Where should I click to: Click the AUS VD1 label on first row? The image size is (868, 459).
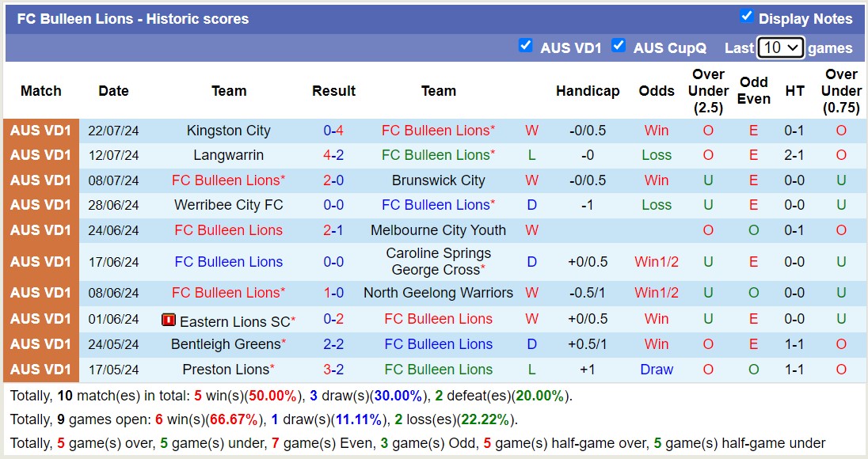click(40, 130)
